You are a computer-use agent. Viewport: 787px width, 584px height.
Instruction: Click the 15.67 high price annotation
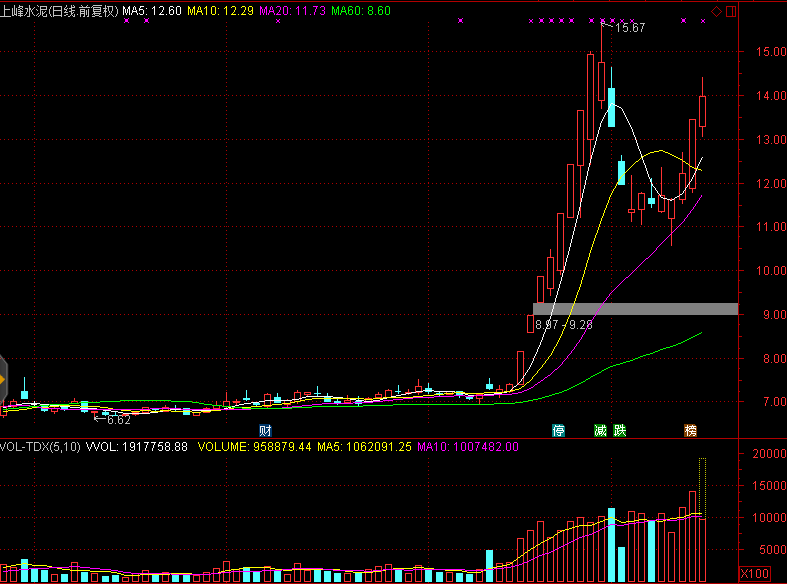point(630,28)
